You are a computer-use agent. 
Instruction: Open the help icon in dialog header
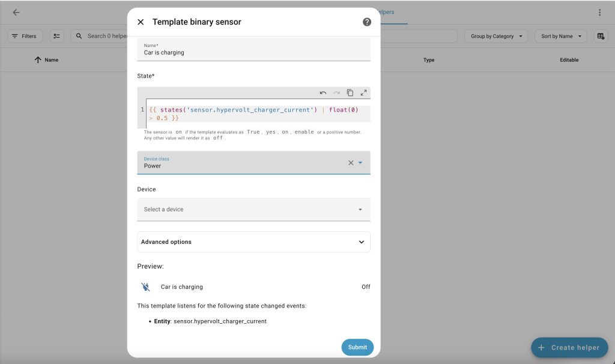click(367, 22)
